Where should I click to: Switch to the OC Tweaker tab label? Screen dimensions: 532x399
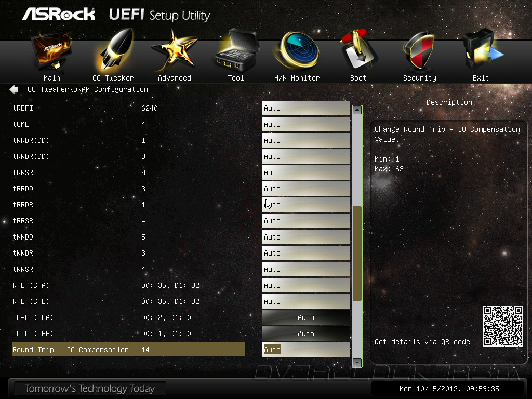(x=113, y=78)
